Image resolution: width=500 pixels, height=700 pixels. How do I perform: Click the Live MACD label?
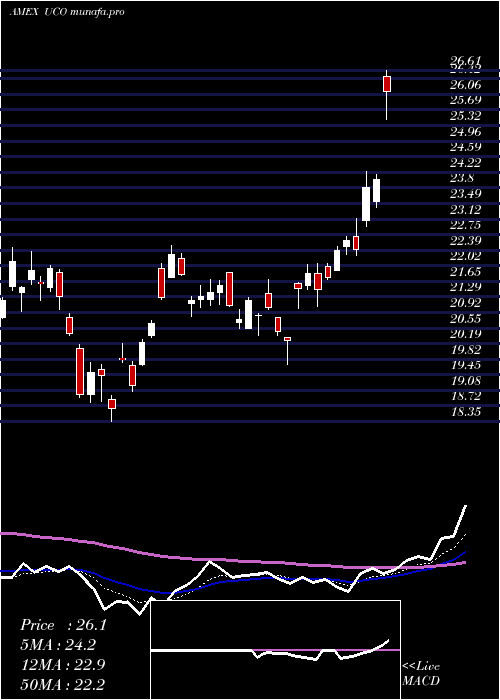pos(421,673)
